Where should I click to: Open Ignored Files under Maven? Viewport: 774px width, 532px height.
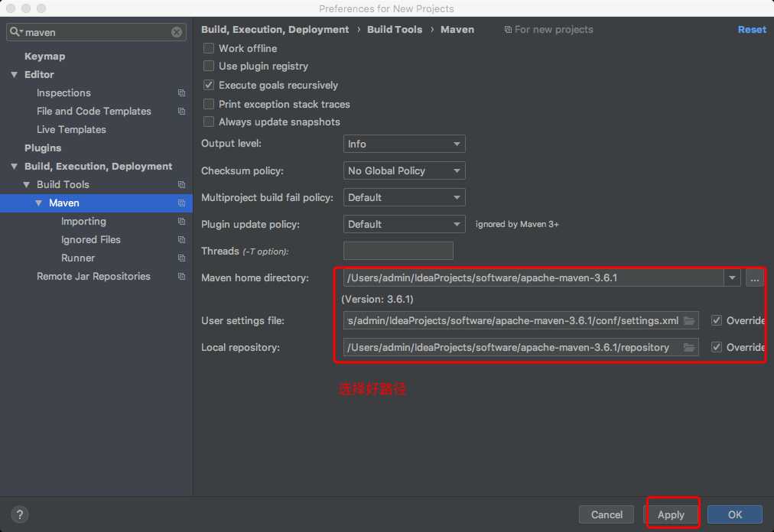tap(91, 239)
